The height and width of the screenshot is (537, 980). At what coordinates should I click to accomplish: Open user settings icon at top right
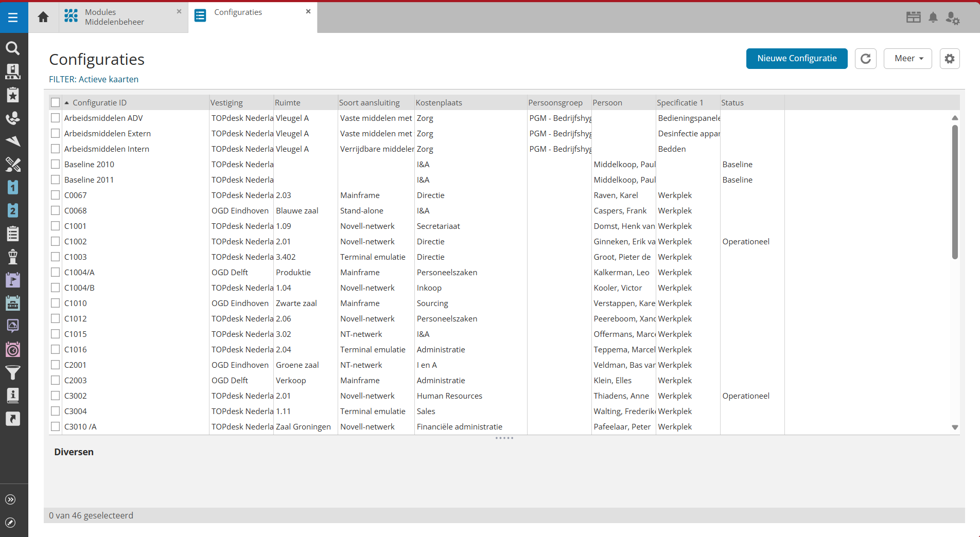[x=952, y=18]
